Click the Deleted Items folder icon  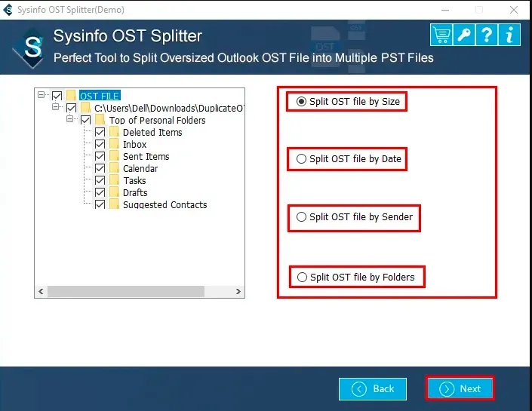[115, 132]
